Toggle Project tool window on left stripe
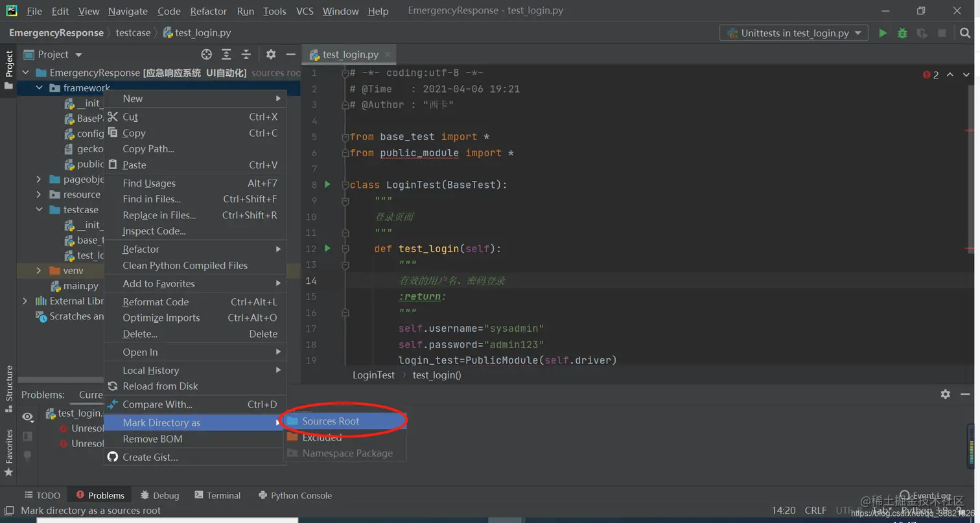The width and height of the screenshot is (980, 523). click(x=9, y=71)
